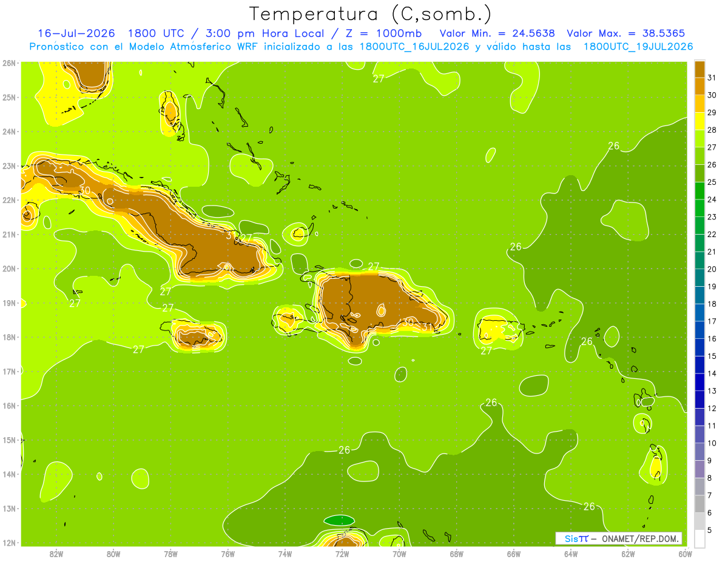This screenshot has width=728, height=562.
Task: Click the "70W" longitude axis label
Action: pos(399,554)
